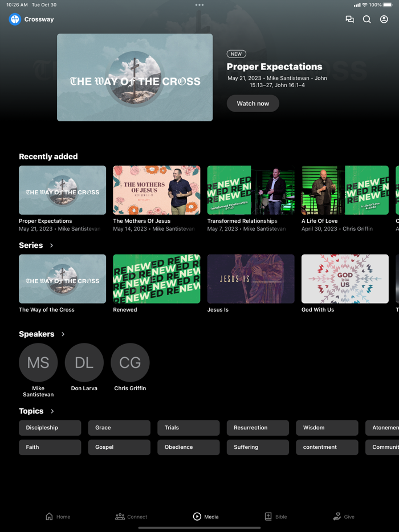Screen dimensions: 399x532
Task: Switch to the Bible tab label
Action: coord(281,517)
